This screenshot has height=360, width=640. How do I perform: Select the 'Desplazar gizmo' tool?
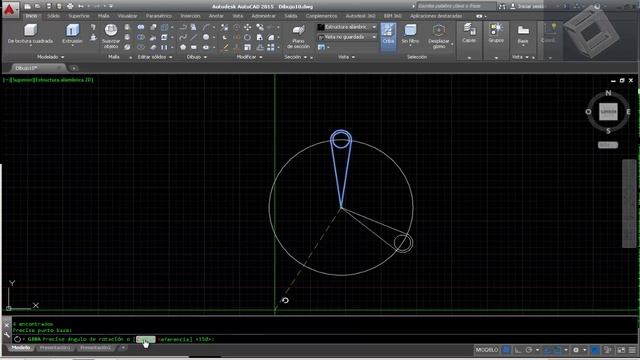click(x=439, y=36)
